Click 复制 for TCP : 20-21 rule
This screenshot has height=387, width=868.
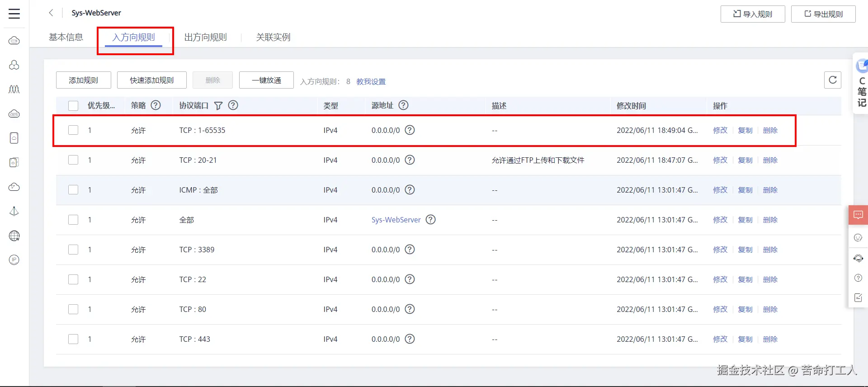pyautogui.click(x=745, y=160)
